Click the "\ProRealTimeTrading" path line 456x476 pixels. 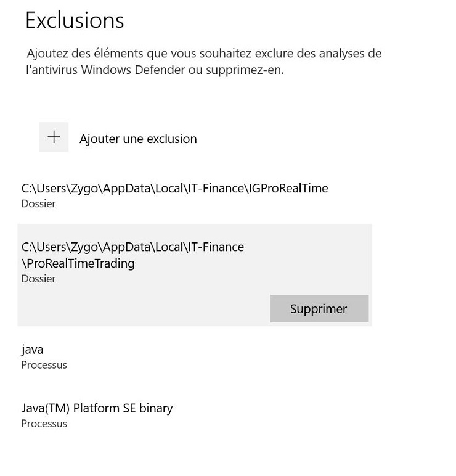click(x=78, y=263)
